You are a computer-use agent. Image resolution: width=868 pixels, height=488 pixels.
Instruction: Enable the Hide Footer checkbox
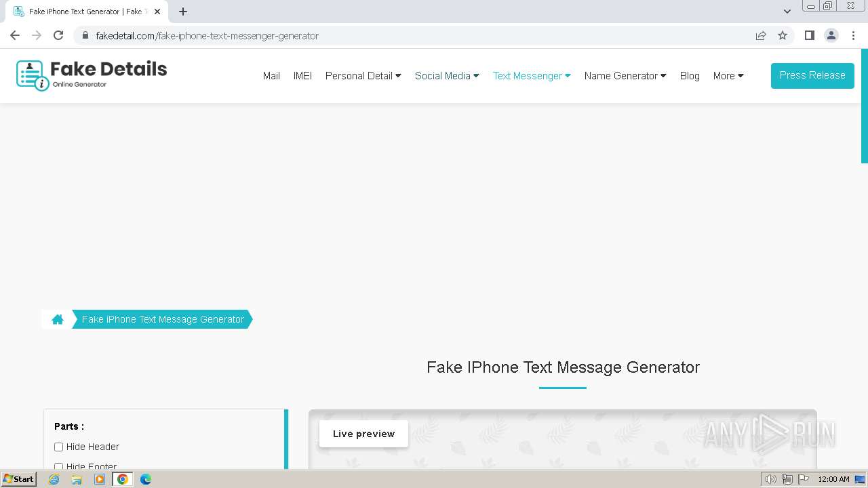[58, 467]
